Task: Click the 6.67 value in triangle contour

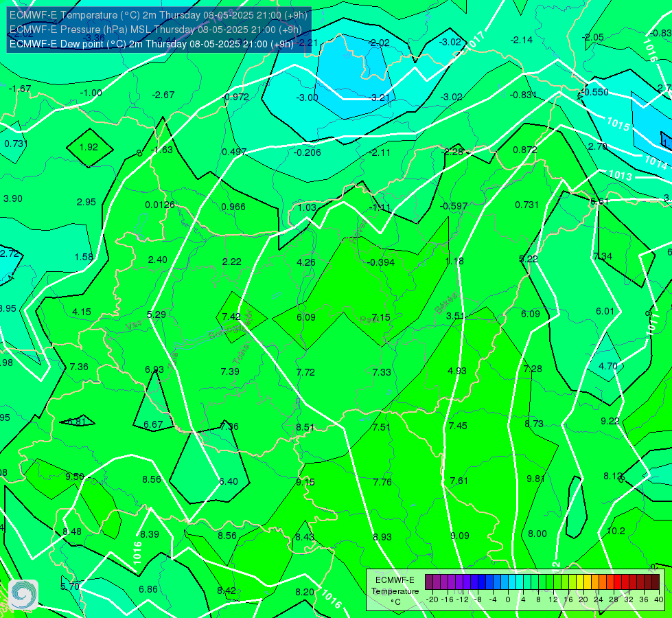Action: point(153,424)
